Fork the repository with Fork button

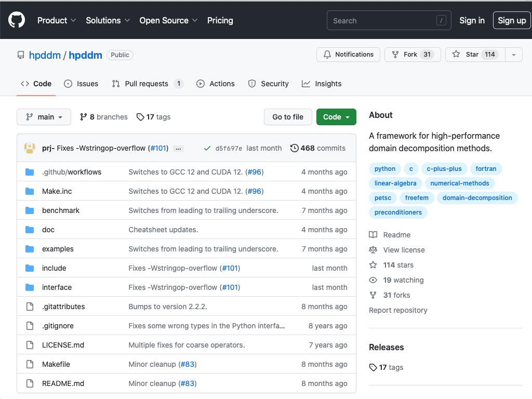pyautogui.click(x=412, y=55)
